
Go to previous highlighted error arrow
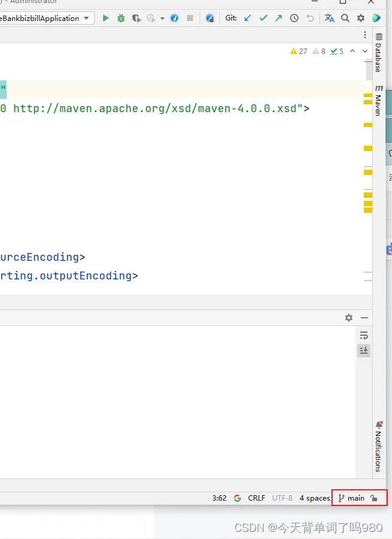pos(352,51)
